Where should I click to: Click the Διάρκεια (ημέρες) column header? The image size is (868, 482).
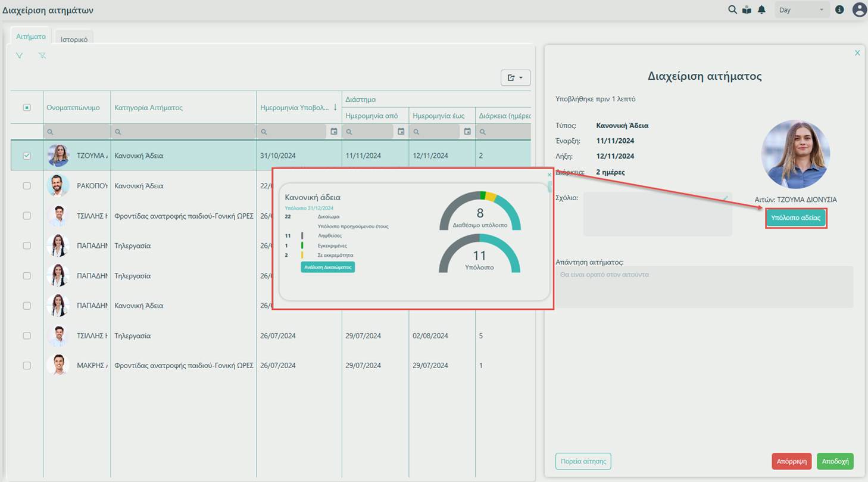pos(503,116)
